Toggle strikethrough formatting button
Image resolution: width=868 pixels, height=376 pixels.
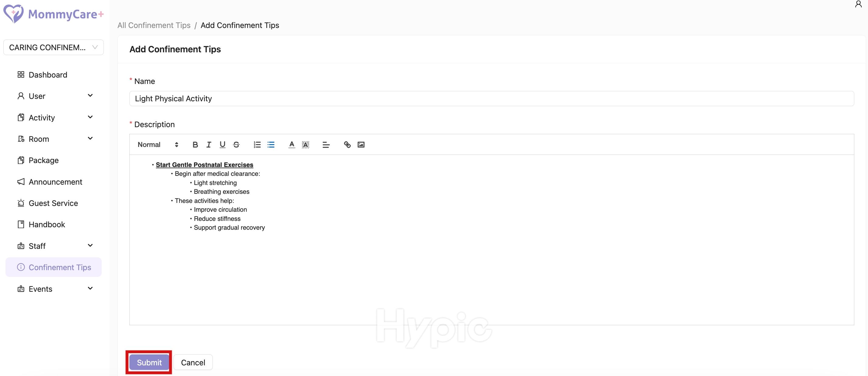click(236, 144)
